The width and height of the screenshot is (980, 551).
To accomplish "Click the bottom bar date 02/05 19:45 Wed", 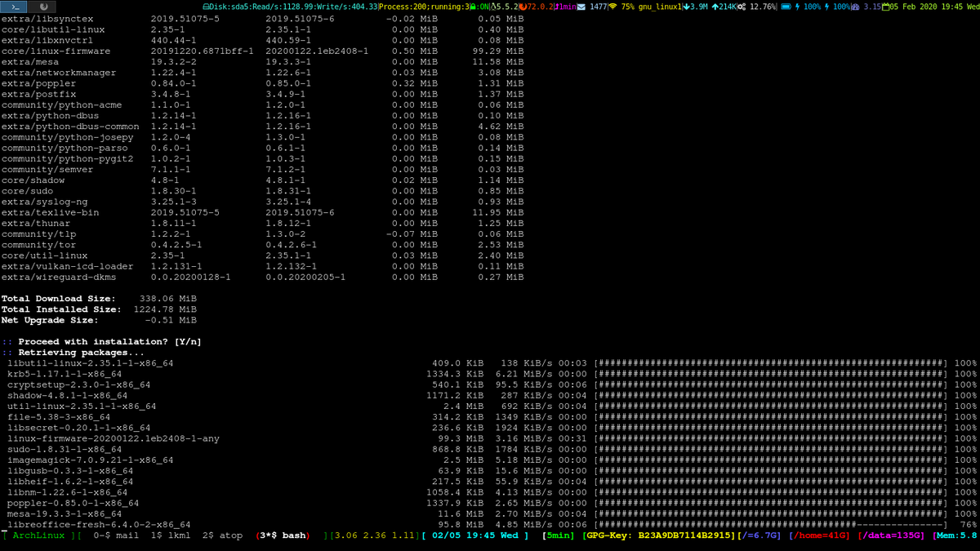I will pyautogui.click(x=476, y=535).
